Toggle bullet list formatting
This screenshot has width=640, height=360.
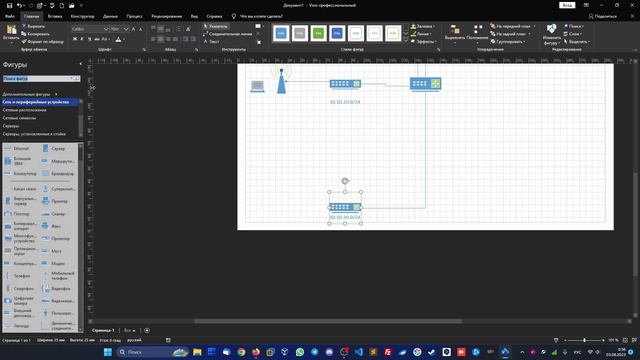[179, 29]
